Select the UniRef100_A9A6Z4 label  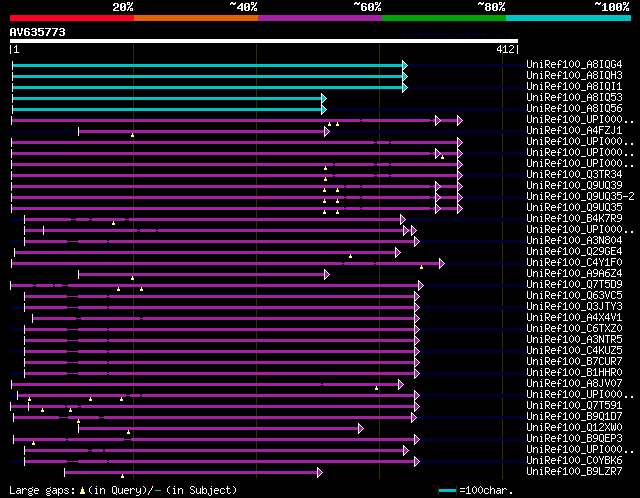[x=574, y=273]
